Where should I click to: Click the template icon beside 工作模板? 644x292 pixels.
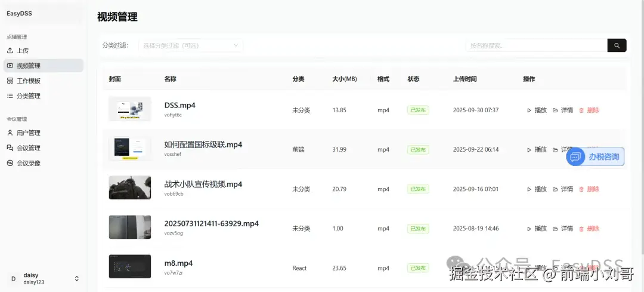coord(10,81)
